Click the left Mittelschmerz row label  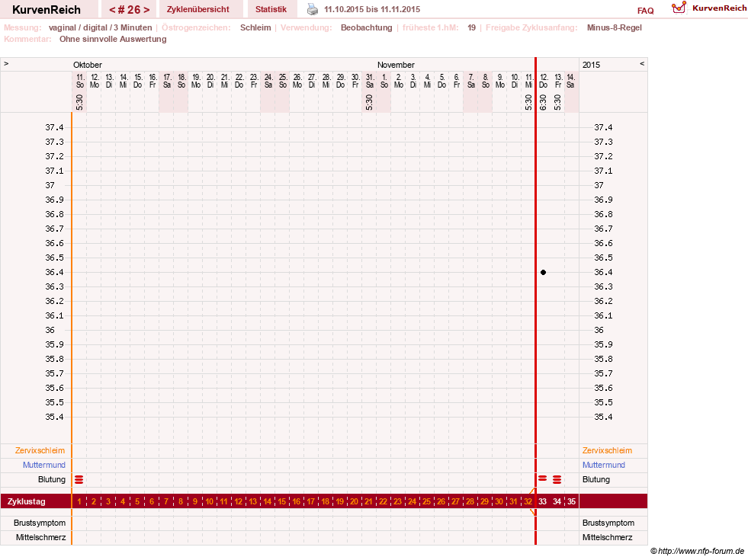click(x=40, y=537)
